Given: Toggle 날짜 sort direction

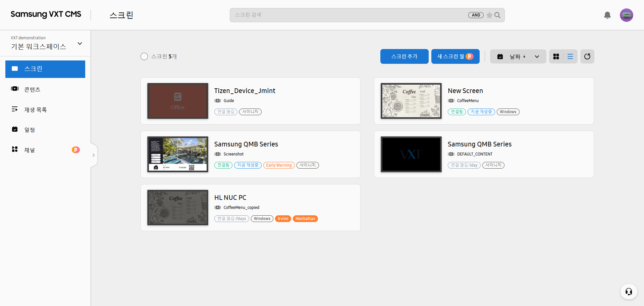Looking at the screenshot, I should click(x=518, y=56).
